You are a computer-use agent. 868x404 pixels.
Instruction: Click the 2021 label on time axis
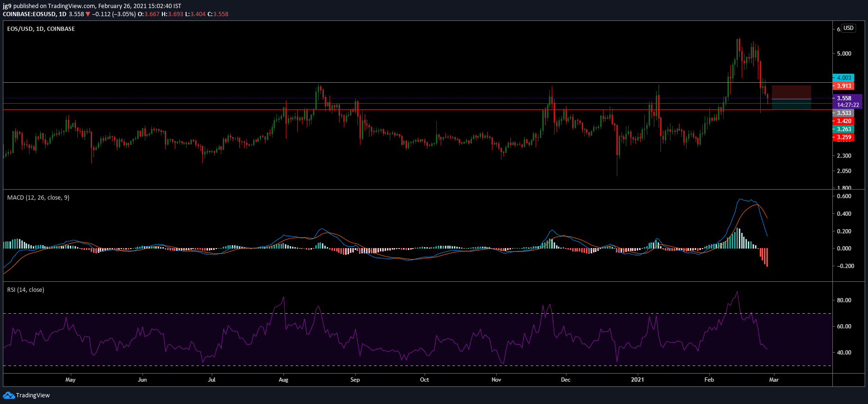pyautogui.click(x=637, y=379)
